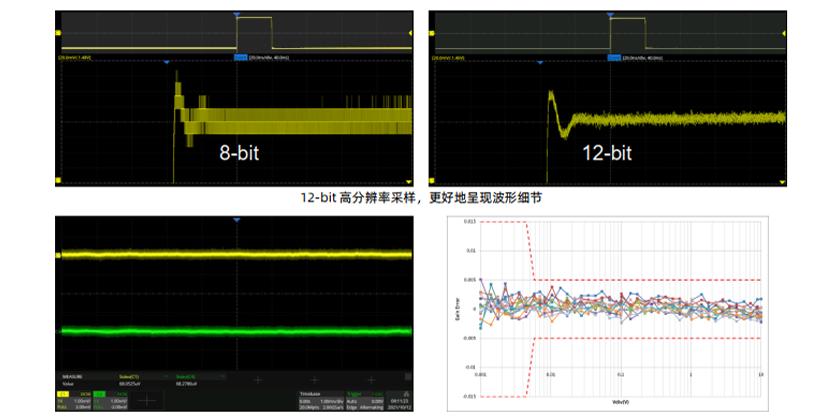Click blue zoom label under 8-bit overview
This screenshot has width=840, height=420.
pos(240,57)
